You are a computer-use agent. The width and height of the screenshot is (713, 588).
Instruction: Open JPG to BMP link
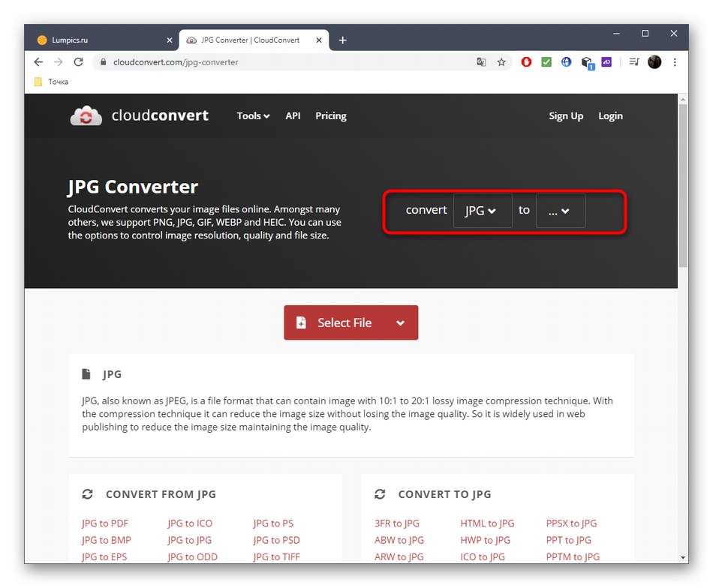point(107,540)
